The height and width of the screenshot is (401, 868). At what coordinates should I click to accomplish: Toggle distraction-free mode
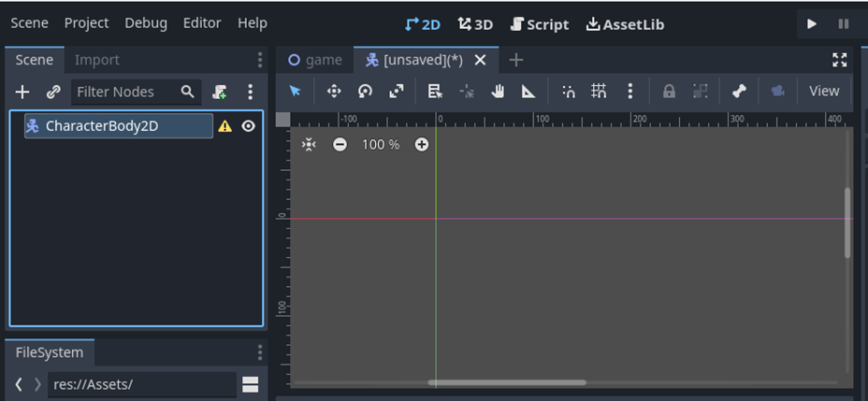(x=840, y=60)
